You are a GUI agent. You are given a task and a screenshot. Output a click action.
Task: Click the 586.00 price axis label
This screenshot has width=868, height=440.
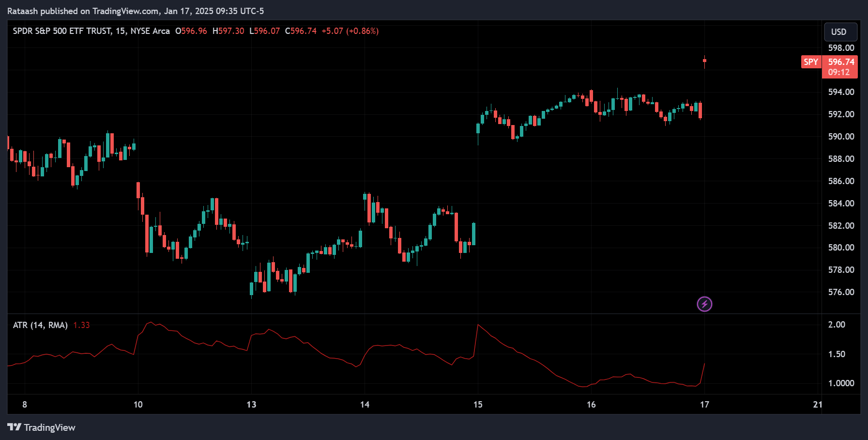point(841,181)
